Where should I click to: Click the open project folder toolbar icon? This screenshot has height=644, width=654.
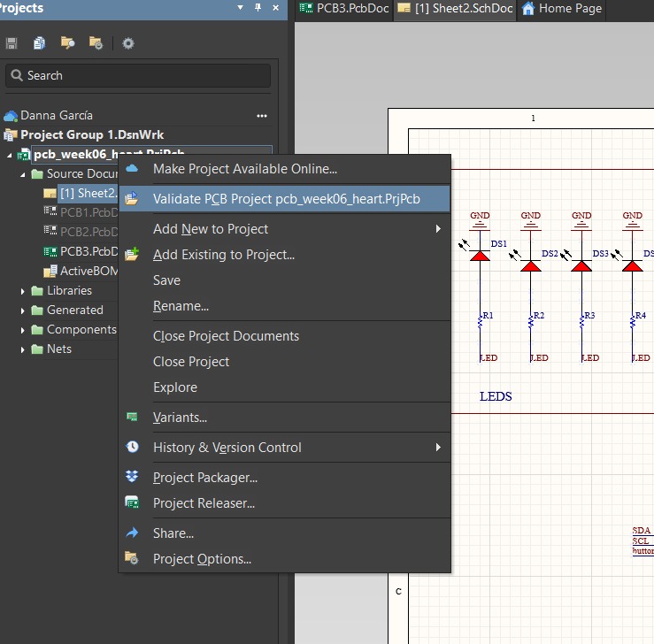[x=67, y=42]
